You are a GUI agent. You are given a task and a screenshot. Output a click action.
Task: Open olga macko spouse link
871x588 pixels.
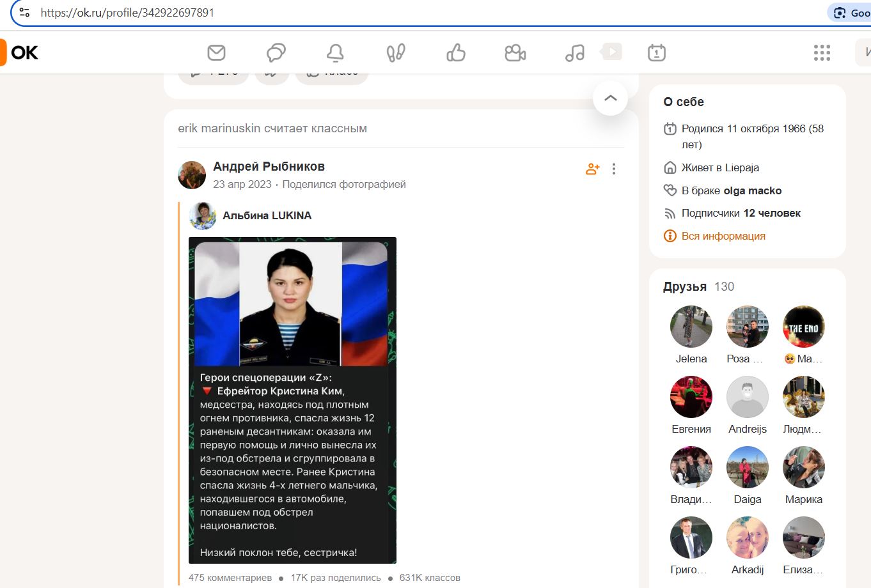pos(752,190)
